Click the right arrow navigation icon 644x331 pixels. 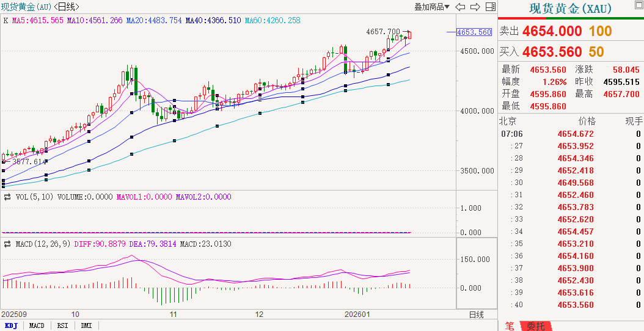tap(475, 7)
